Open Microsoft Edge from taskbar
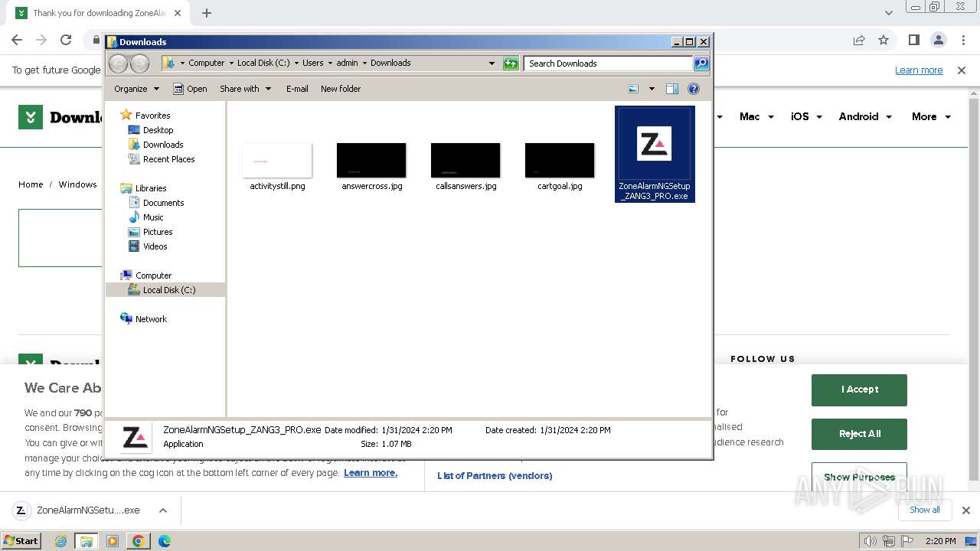The height and width of the screenshot is (551, 980). 164,541
